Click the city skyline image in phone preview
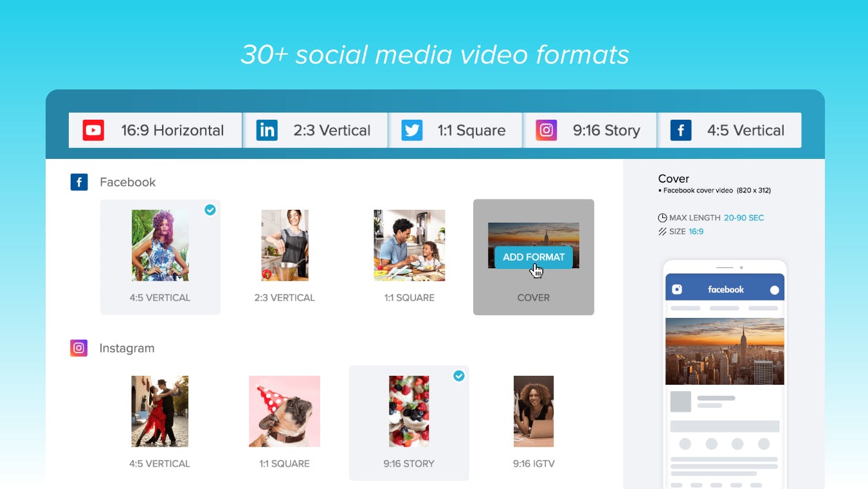Viewport: 868px width, 489px height. [725, 351]
